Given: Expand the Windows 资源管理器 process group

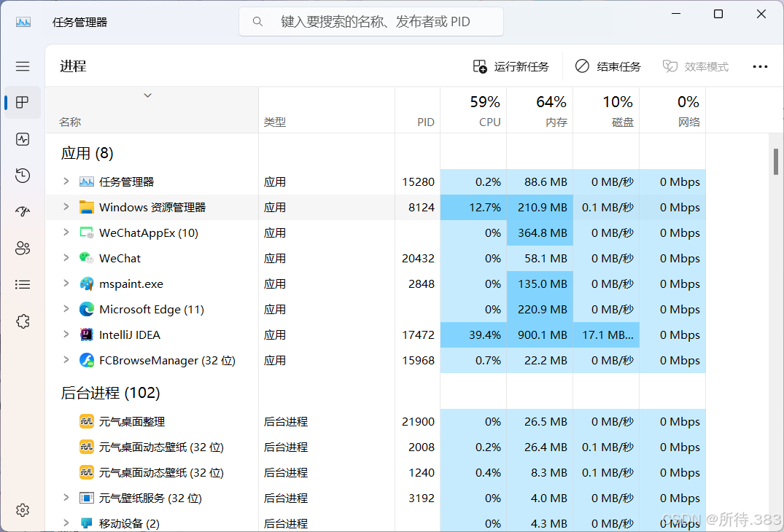Looking at the screenshot, I should (x=66, y=206).
